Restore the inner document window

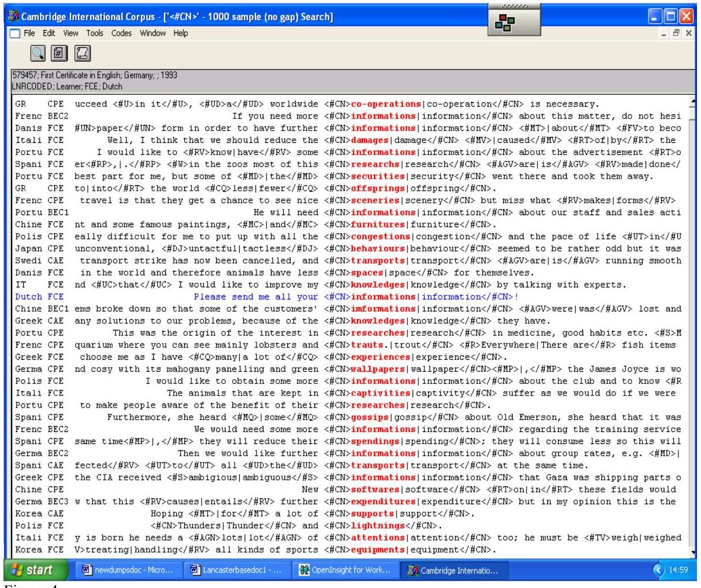coord(677,34)
